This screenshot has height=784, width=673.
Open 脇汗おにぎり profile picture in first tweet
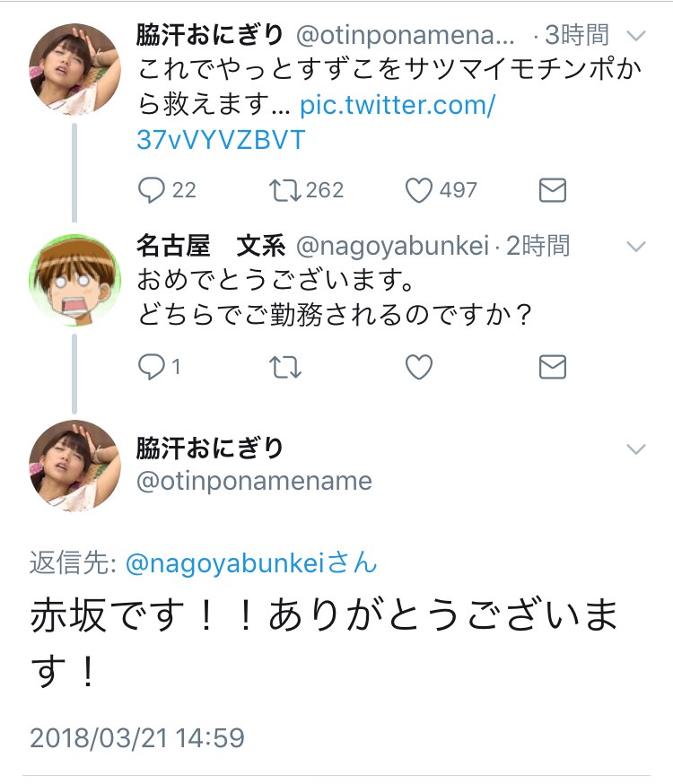point(74,68)
